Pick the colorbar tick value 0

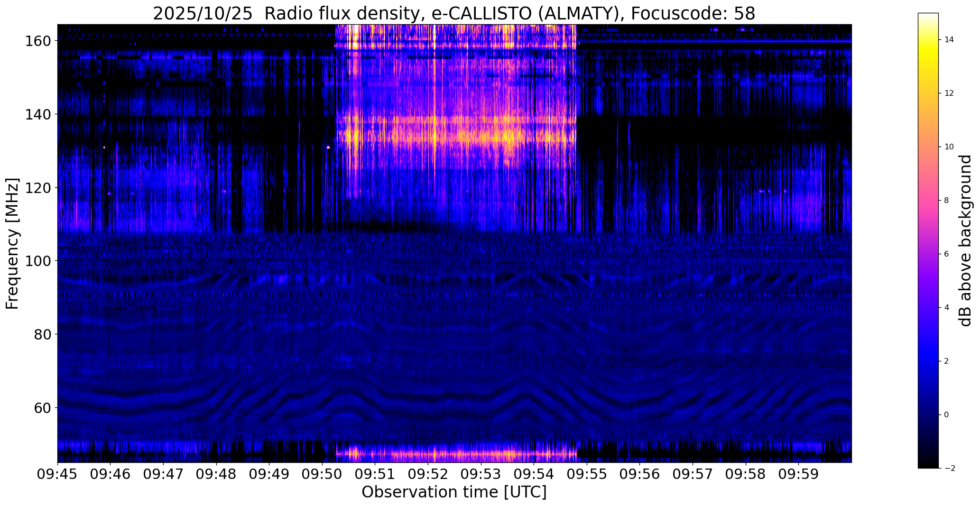pyautogui.click(x=947, y=415)
